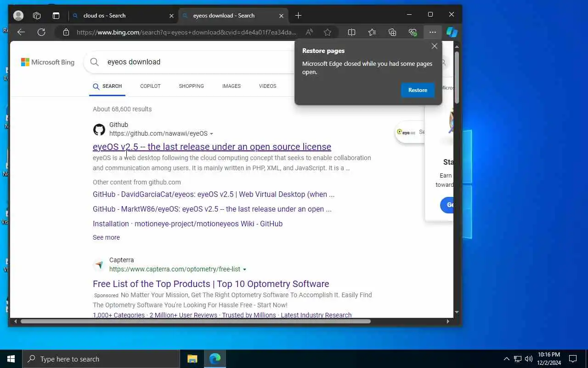Open the volume tray icon
Viewport: 588px width, 368px height.
click(529, 359)
